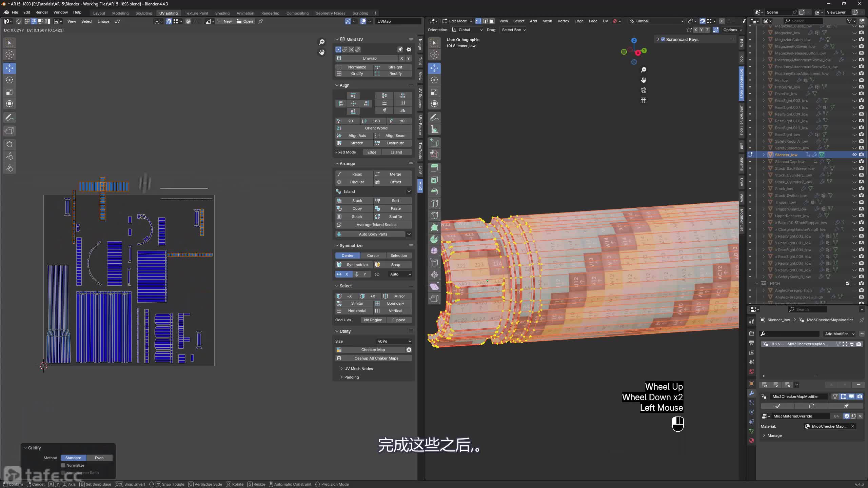Click Ceanup All Chaker Maps button
This screenshot has width=868, height=488.
point(374,358)
